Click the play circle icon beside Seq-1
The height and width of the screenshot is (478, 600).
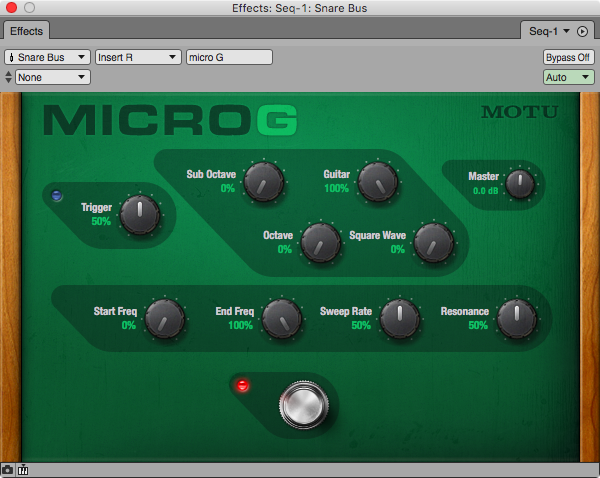[582, 31]
